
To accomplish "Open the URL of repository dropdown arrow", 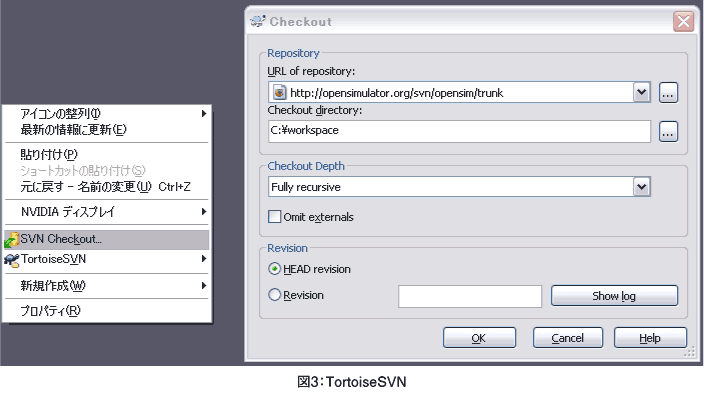I will [642, 93].
